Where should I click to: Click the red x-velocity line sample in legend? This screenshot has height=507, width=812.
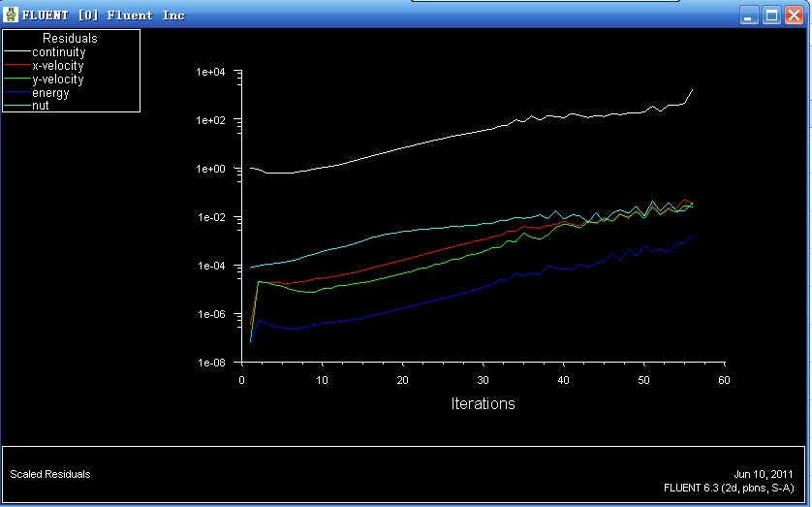pos(17,66)
